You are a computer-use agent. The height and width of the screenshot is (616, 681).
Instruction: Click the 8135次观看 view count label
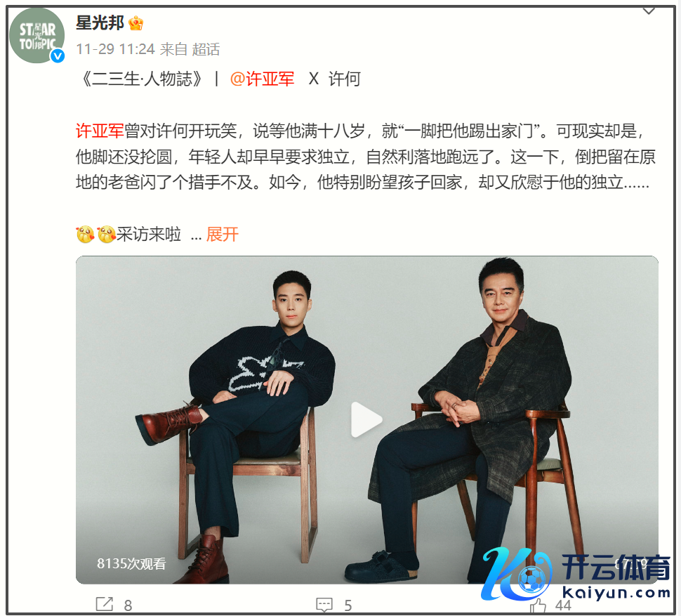pos(131,564)
